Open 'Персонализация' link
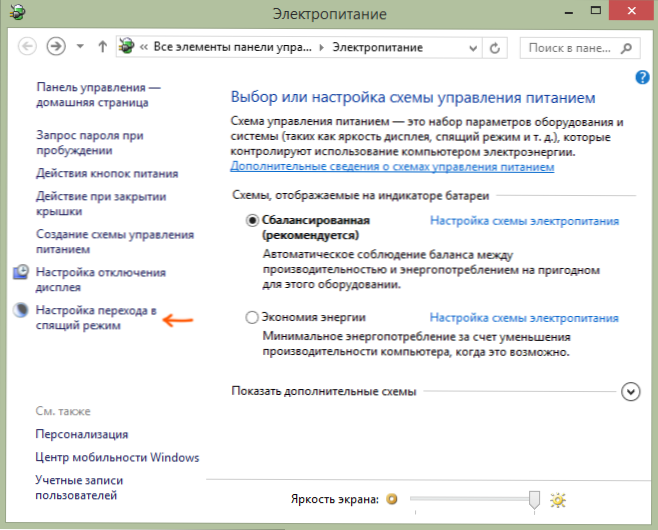The height and width of the screenshot is (530, 658). [82, 434]
